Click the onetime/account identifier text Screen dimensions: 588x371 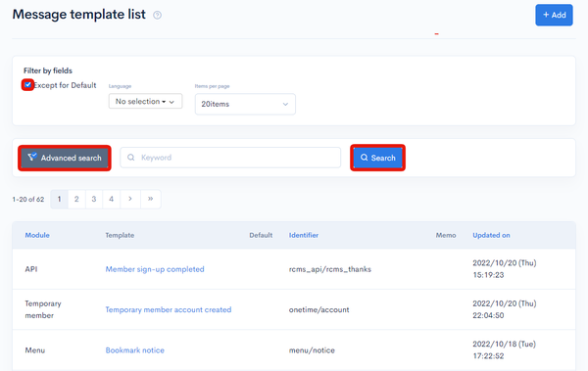pyautogui.click(x=318, y=310)
